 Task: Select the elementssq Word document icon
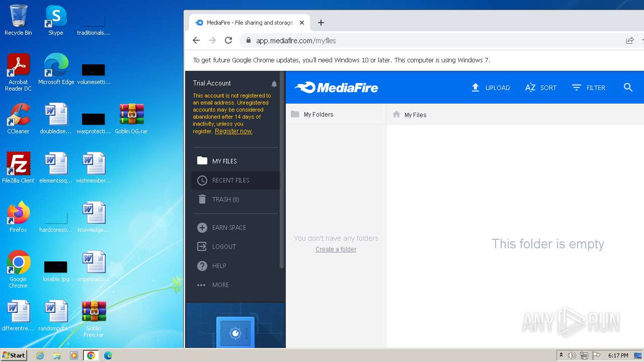tap(56, 168)
